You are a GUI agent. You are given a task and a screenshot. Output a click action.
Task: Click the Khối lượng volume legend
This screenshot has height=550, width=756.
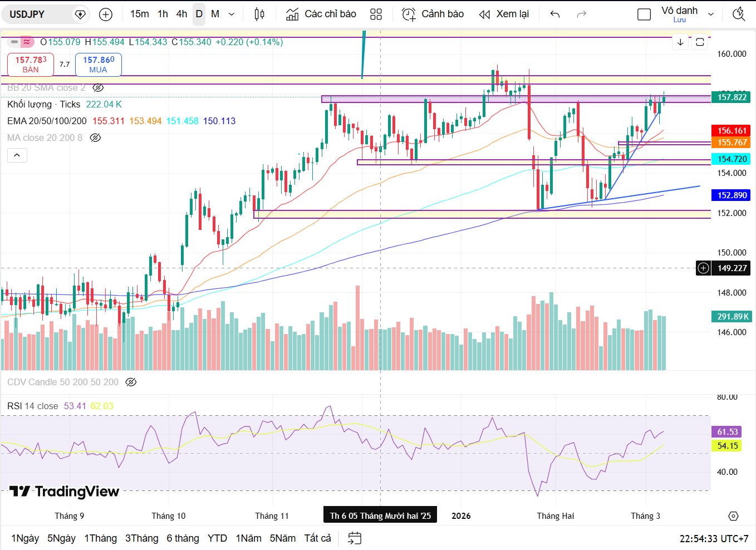[43, 105]
